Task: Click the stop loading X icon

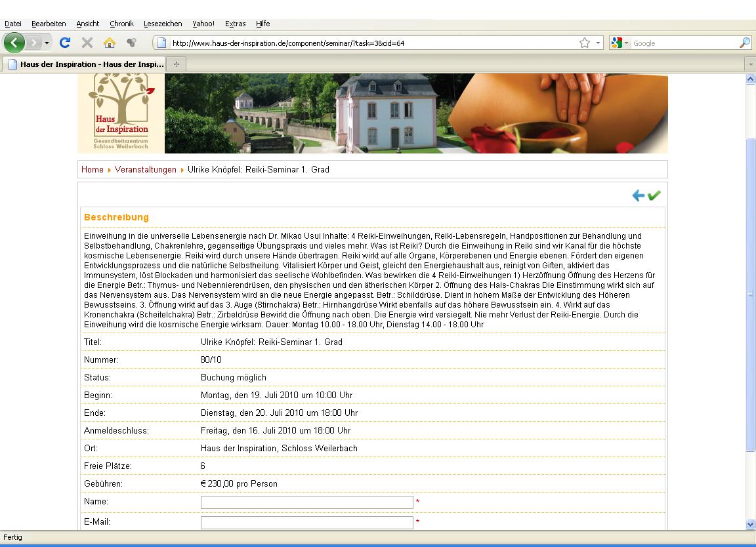Action: pyautogui.click(x=87, y=43)
